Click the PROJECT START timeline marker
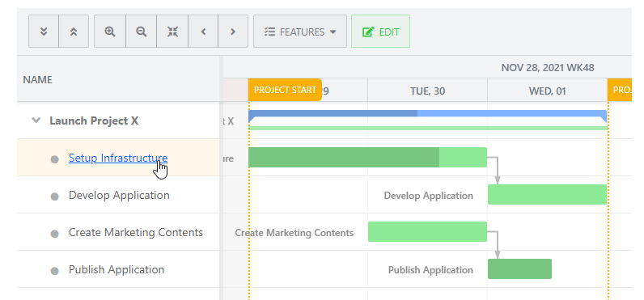 coord(285,90)
